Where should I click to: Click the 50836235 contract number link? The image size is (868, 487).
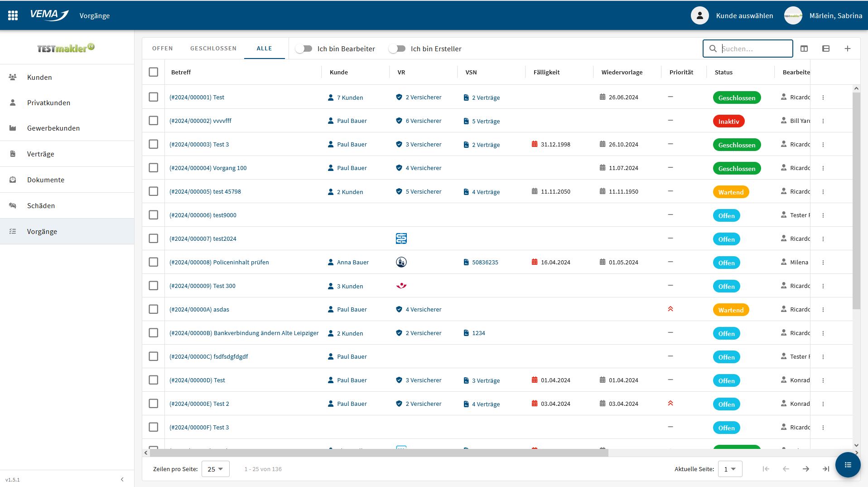485,262
